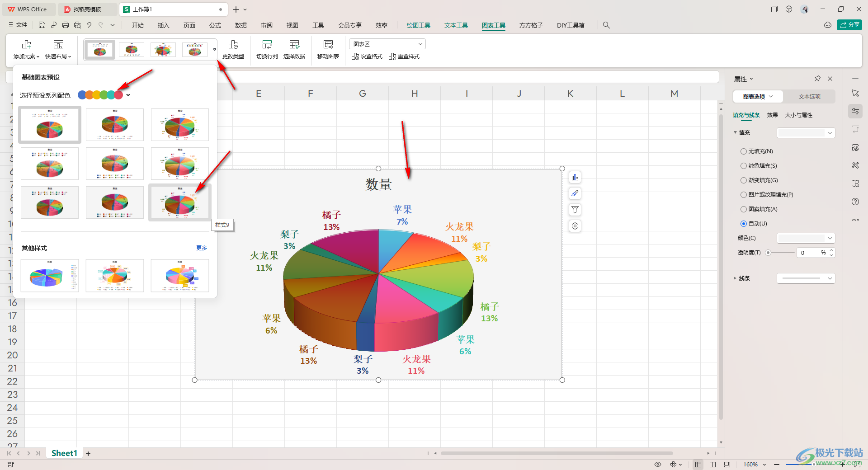Screen dimensions: 868x470
Task: Click the chart title 数量
Action: pos(378,184)
